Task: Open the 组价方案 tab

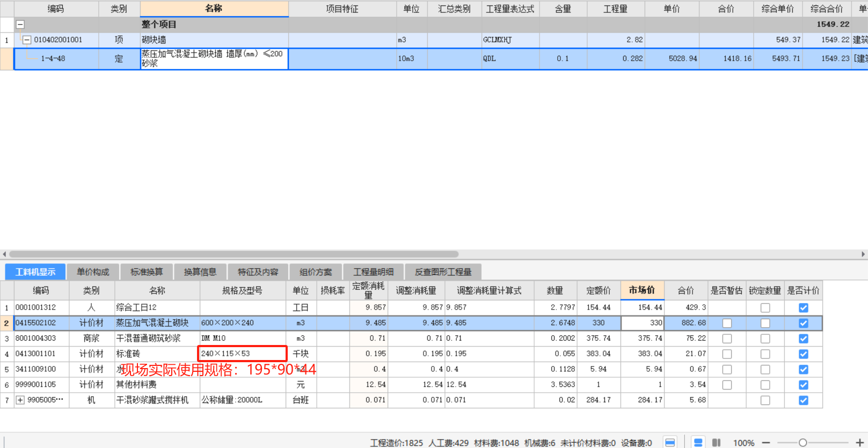Action: click(x=316, y=272)
